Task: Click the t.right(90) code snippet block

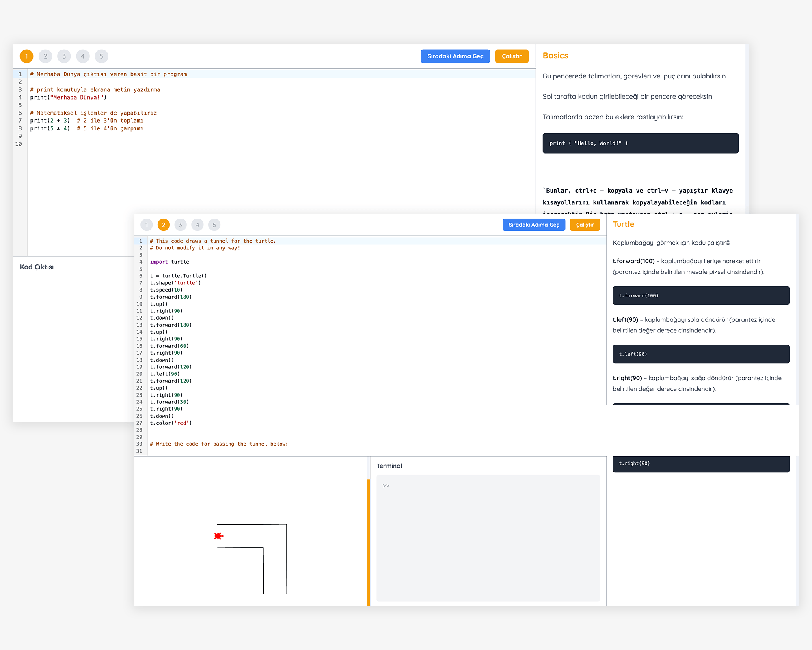Action: 701,464
